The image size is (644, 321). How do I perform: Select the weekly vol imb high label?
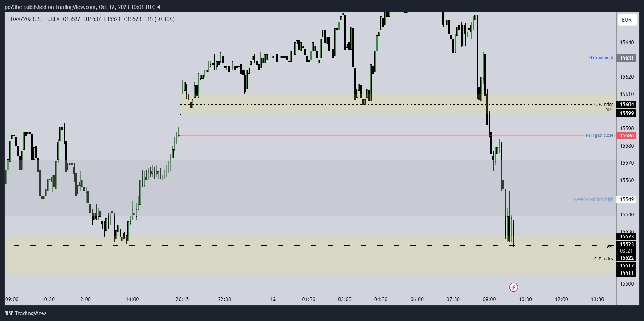[594, 199]
